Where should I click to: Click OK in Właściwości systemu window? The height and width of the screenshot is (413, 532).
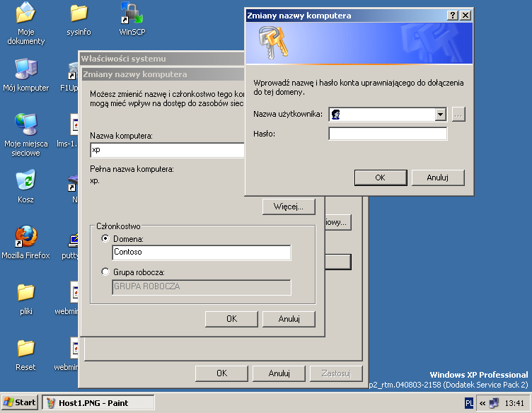[221, 373]
